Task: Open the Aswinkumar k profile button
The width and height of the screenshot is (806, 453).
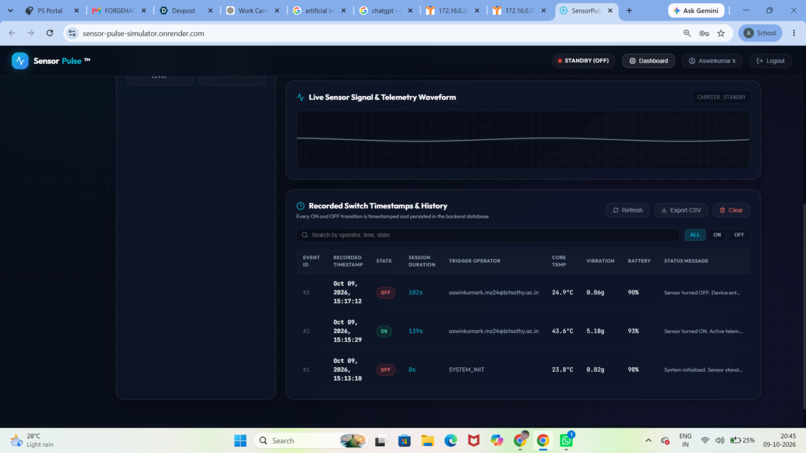Action: pos(712,61)
